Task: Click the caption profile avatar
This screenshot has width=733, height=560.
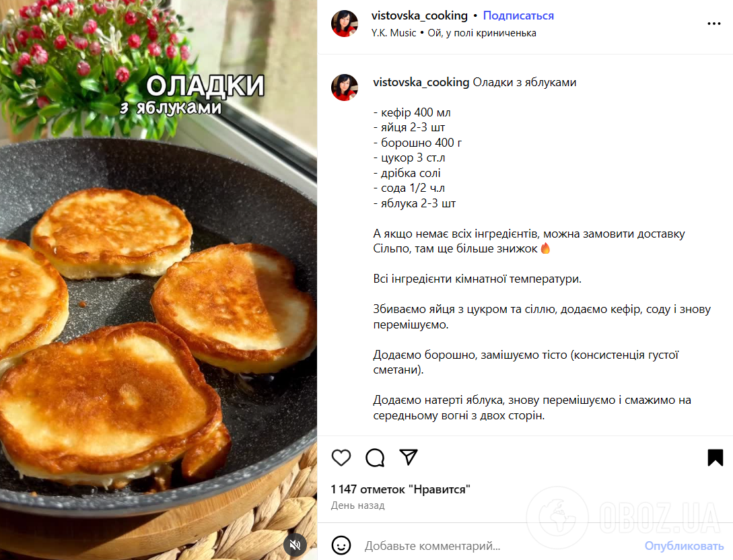Action: [x=345, y=87]
